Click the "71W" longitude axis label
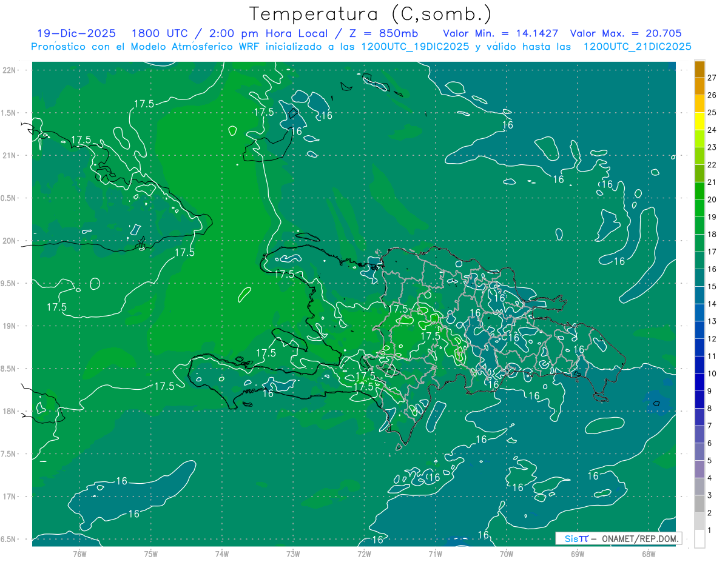This screenshot has height=562, width=728. click(x=435, y=554)
